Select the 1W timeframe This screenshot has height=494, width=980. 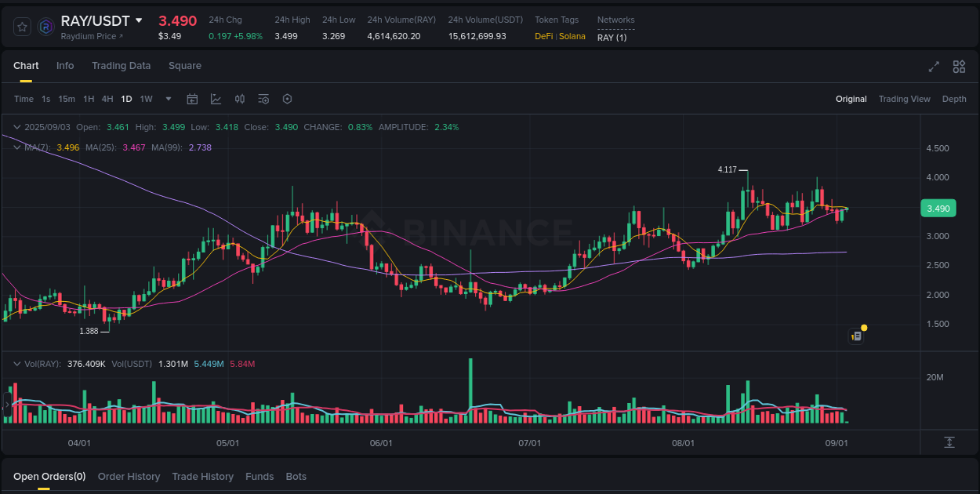(146, 99)
